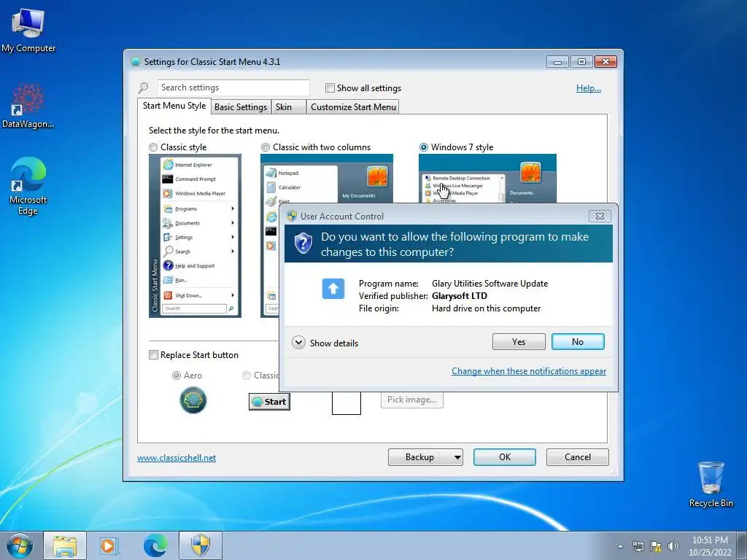Open My Computer desktop icon
This screenshot has height=560, width=747.
(x=28, y=29)
